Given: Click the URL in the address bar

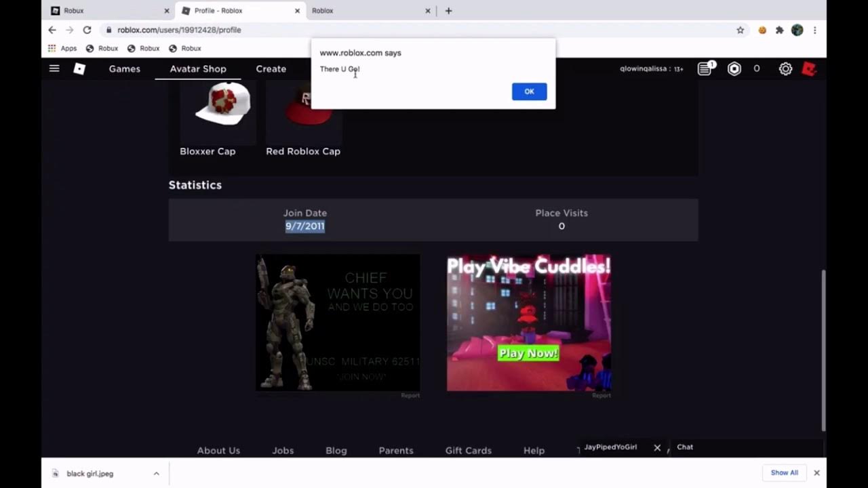Looking at the screenshot, I should [179, 30].
